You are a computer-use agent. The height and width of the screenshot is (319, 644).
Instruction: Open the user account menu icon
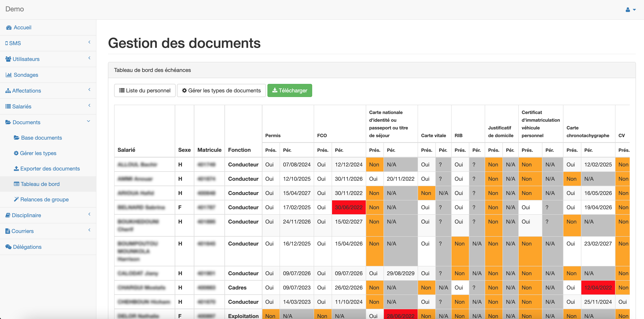click(627, 10)
